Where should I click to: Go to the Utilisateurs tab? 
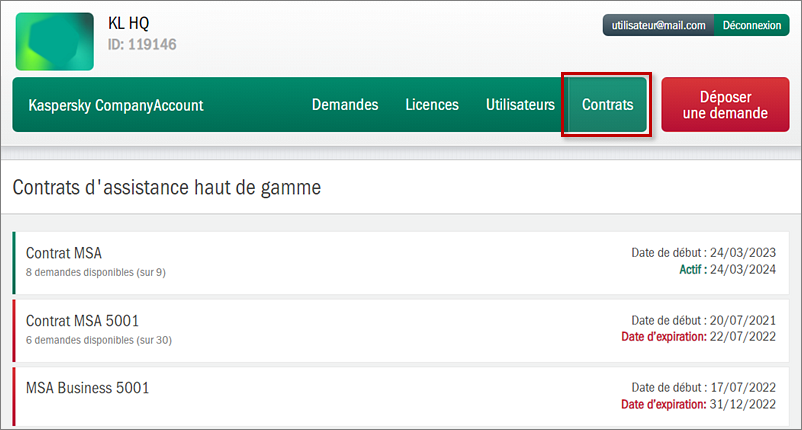(x=520, y=105)
